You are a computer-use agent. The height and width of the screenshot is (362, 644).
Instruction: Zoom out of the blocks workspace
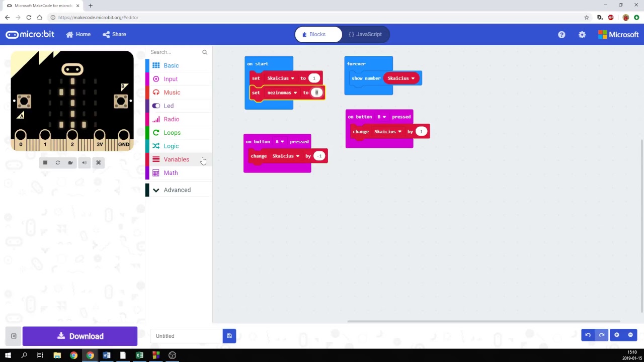[x=630, y=335]
